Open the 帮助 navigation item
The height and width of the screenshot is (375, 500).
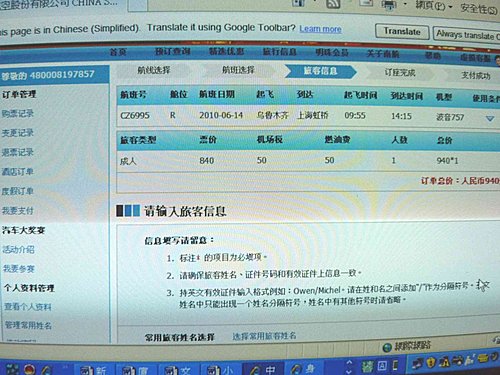tap(433, 55)
